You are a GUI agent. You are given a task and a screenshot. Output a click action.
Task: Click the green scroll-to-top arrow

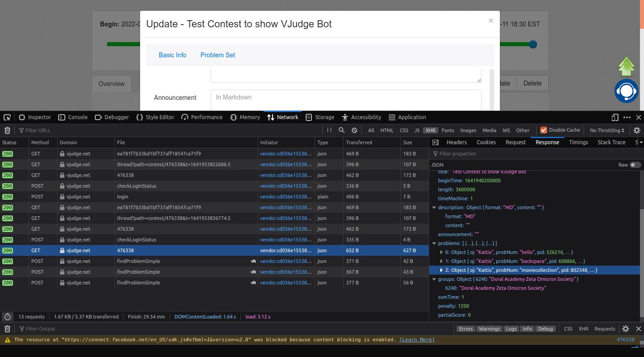[626, 66]
